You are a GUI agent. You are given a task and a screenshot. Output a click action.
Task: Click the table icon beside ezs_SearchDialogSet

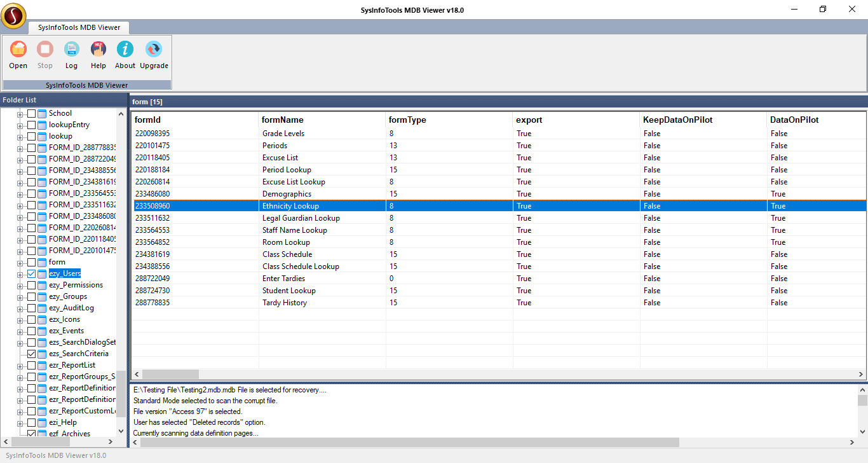[42, 342]
